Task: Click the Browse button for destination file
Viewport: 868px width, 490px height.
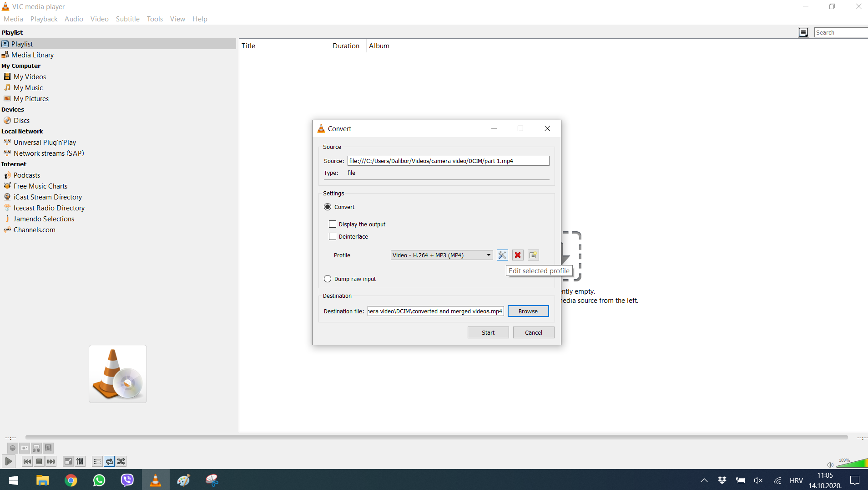Action: (528, 311)
